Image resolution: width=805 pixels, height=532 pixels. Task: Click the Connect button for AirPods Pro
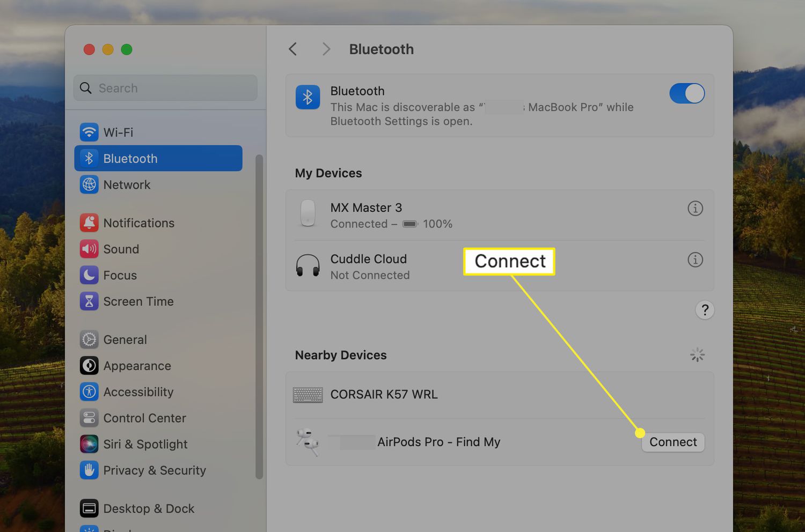coord(672,442)
